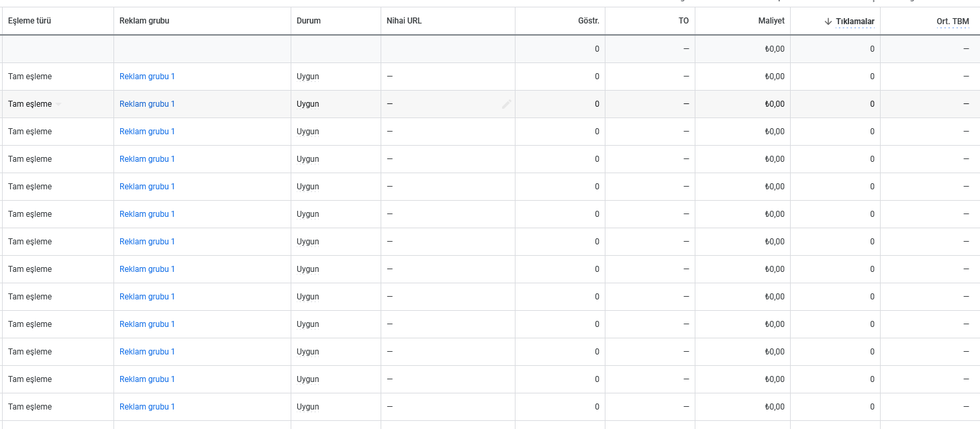
Task: Click the Tıklamalar column header text
Action: pyautogui.click(x=855, y=21)
